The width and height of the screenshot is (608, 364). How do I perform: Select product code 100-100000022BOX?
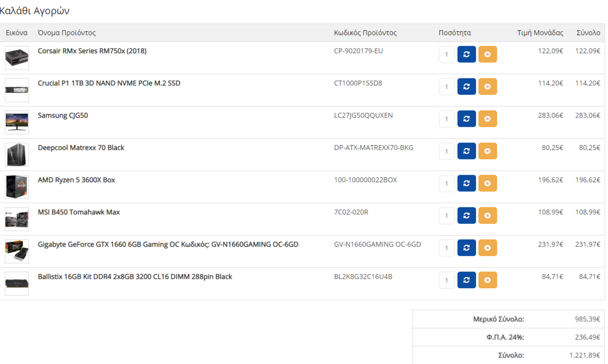[x=366, y=180]
